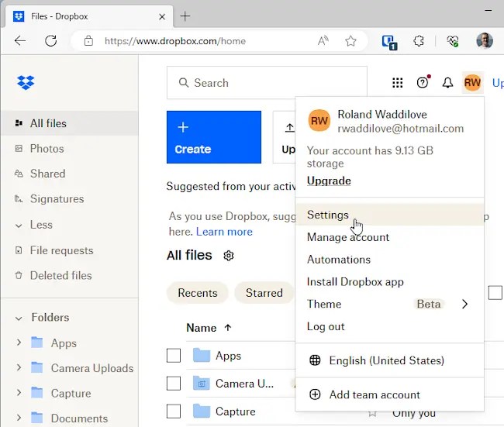Click the Camera Uploads folder icon in list
504x427 pixels.
[x=202, y=384]
